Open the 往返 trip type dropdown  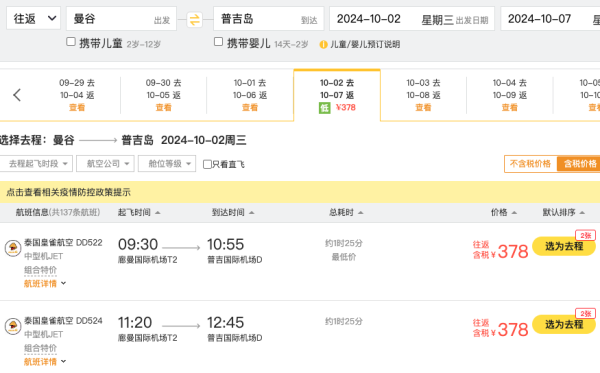tap(34, 18)
